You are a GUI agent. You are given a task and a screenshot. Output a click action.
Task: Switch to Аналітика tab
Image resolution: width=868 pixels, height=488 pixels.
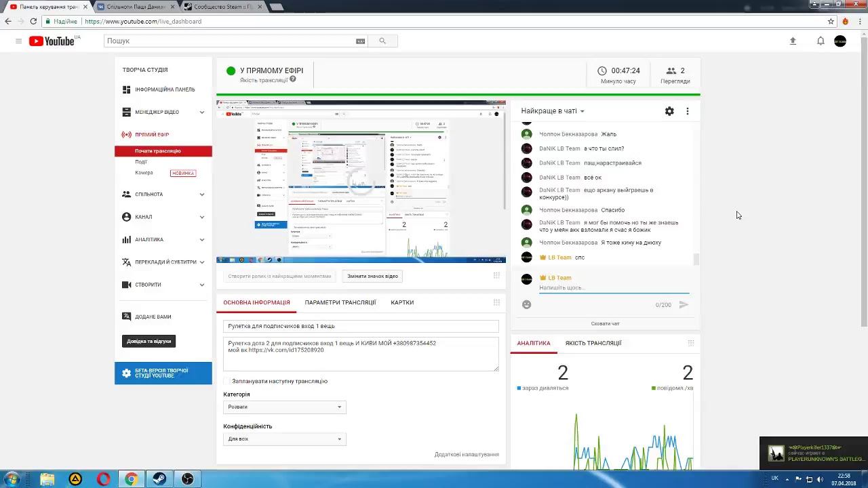[x=534, y=344]
